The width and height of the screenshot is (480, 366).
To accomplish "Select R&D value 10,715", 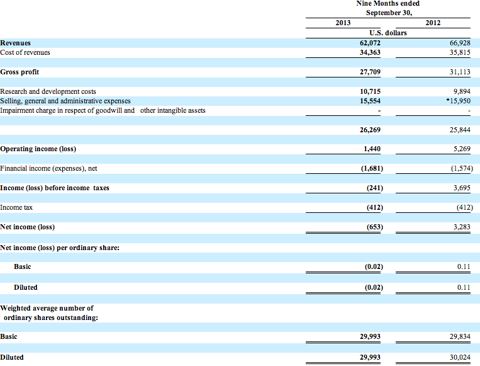I will click(x=370, y=91).
